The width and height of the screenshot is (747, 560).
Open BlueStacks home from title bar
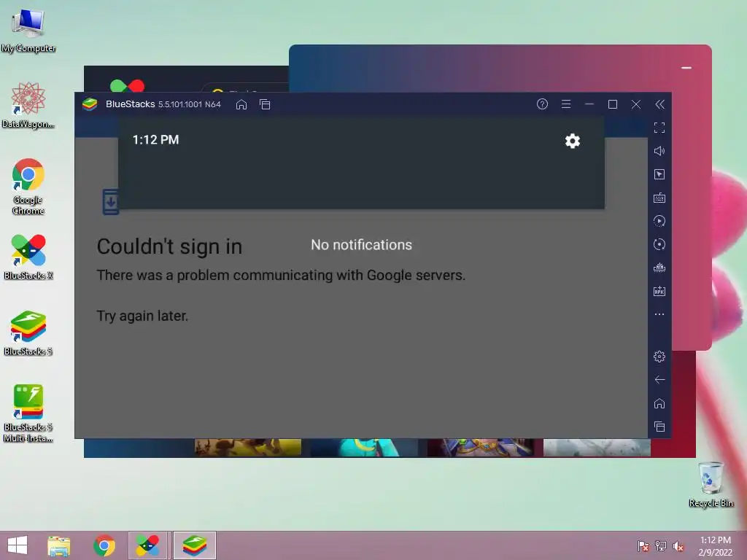point(241,104)
